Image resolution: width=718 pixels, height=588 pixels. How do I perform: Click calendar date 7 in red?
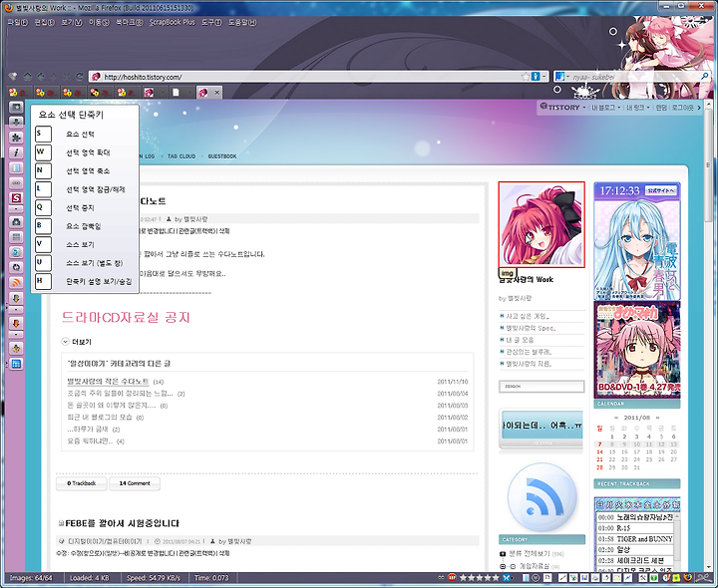click(x=600, y=444)
